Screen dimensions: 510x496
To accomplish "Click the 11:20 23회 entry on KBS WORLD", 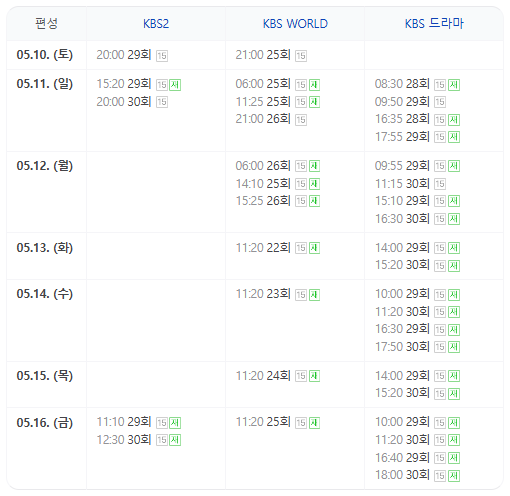I will click(x=263, y=294).
